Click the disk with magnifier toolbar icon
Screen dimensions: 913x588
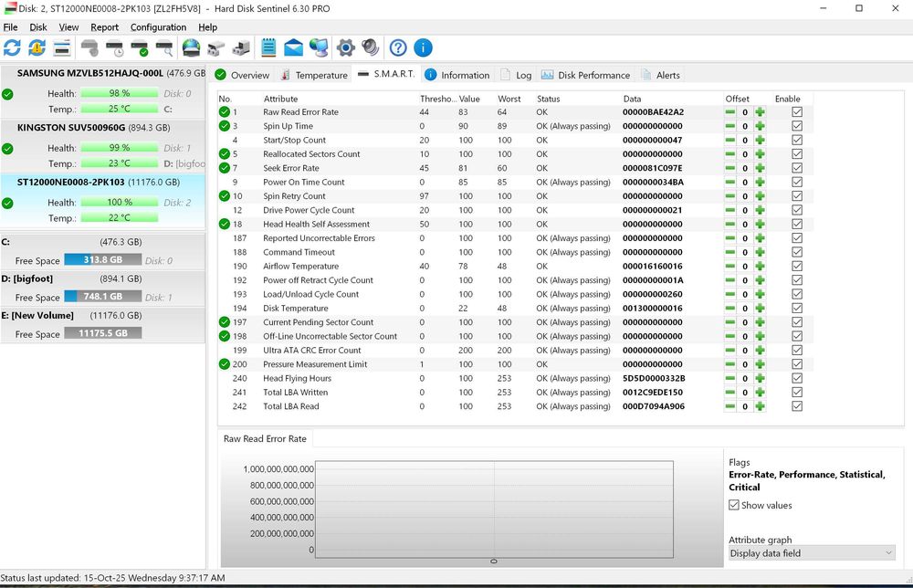click(x=164, y=47)
